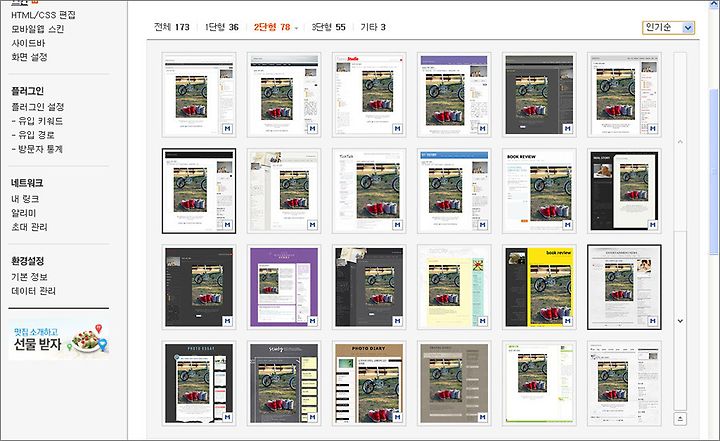Click the M mobile icon on the purple-header skin
This screenshot has width=720, height=441.
483,129
